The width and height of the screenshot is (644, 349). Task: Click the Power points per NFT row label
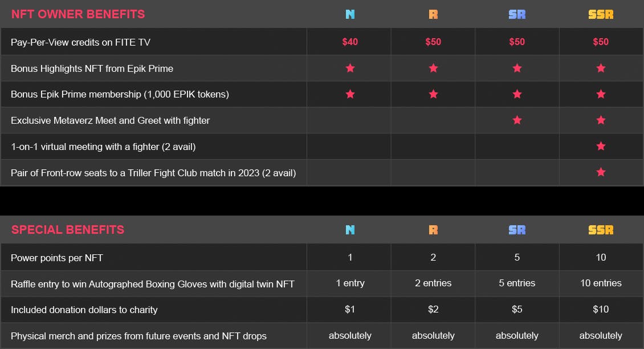pos(56,258)
